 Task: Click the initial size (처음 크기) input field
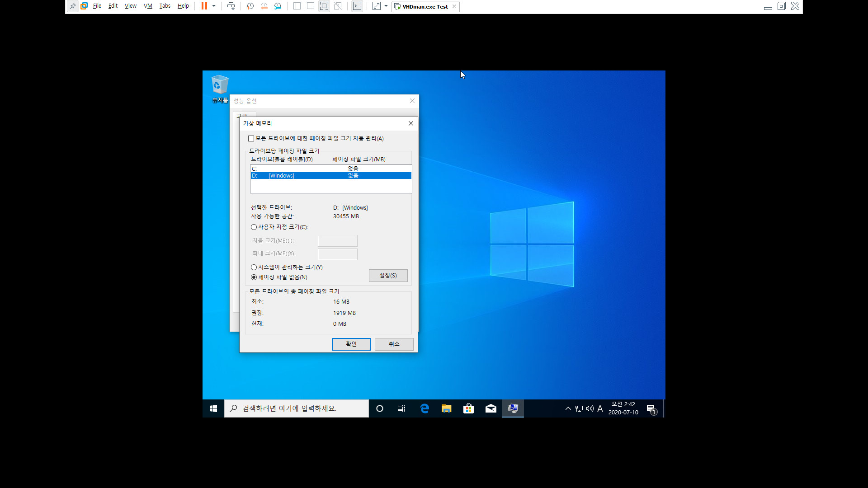pos(338,241)
